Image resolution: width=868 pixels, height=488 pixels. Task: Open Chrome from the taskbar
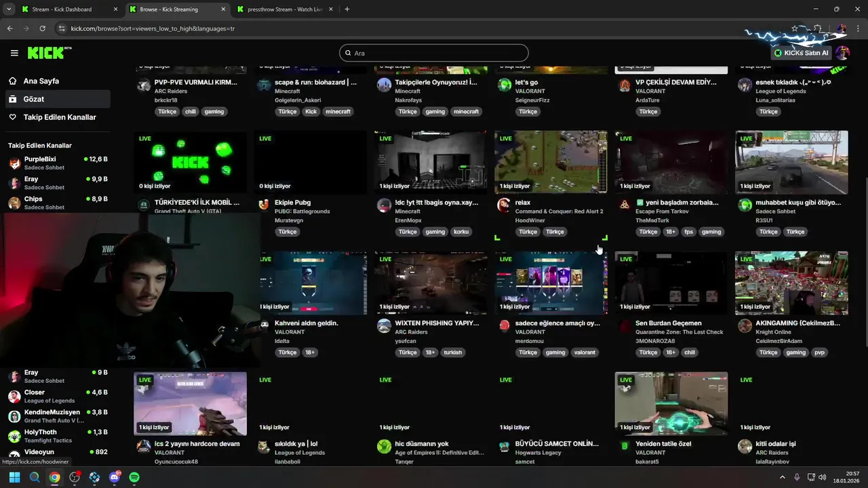54,477
